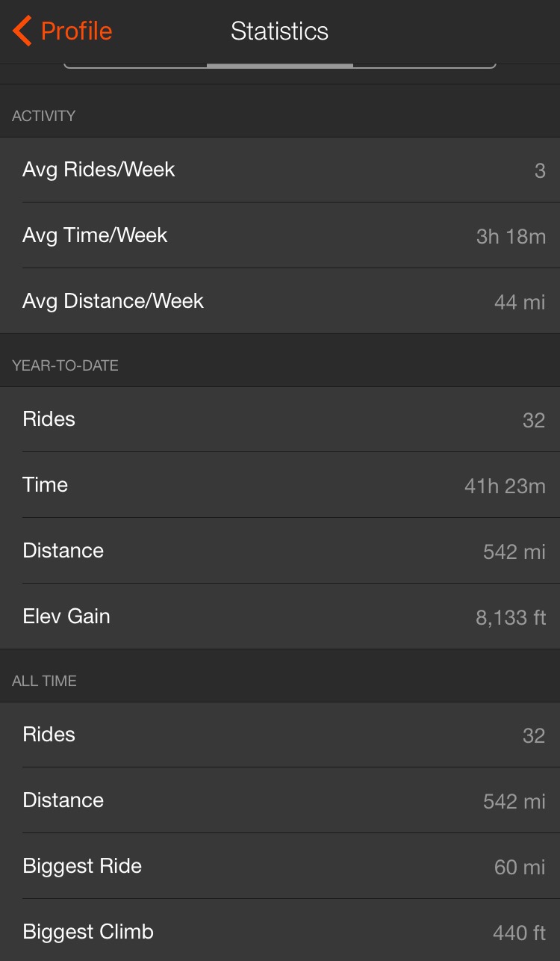Image resolution: width=560 pixels, height=961 pixels.
Task: Tap the YEAR-TO-DATE section header
Action: coord(66,365)
